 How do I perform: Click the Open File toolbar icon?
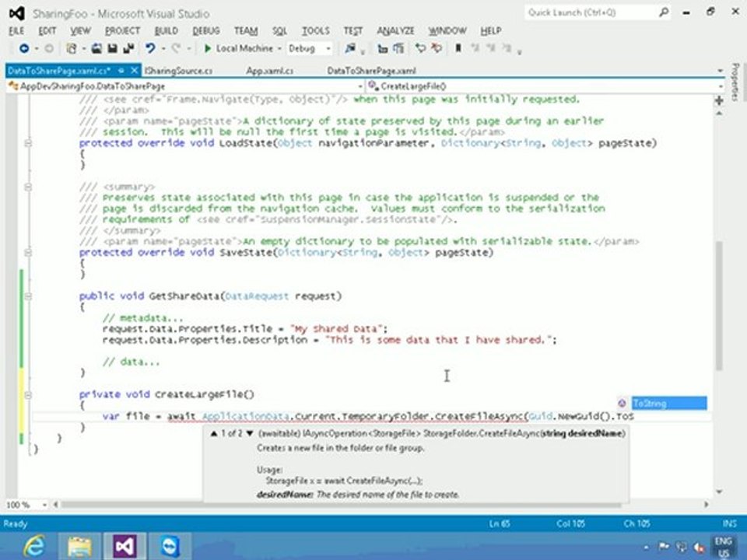pos(96,48)
